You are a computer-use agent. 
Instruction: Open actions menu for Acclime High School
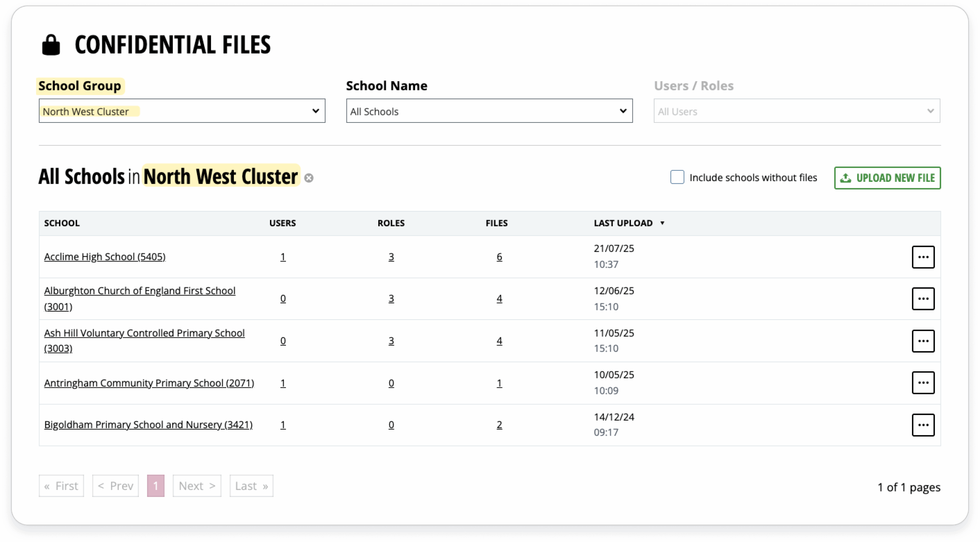(923, 257)
